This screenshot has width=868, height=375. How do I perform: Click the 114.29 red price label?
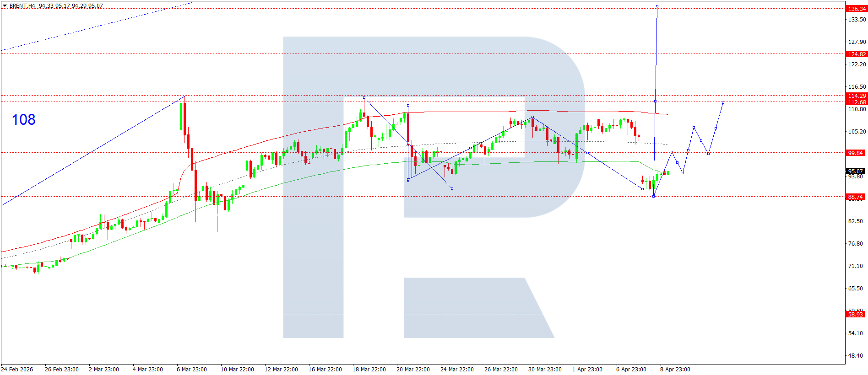click(856, 96)
